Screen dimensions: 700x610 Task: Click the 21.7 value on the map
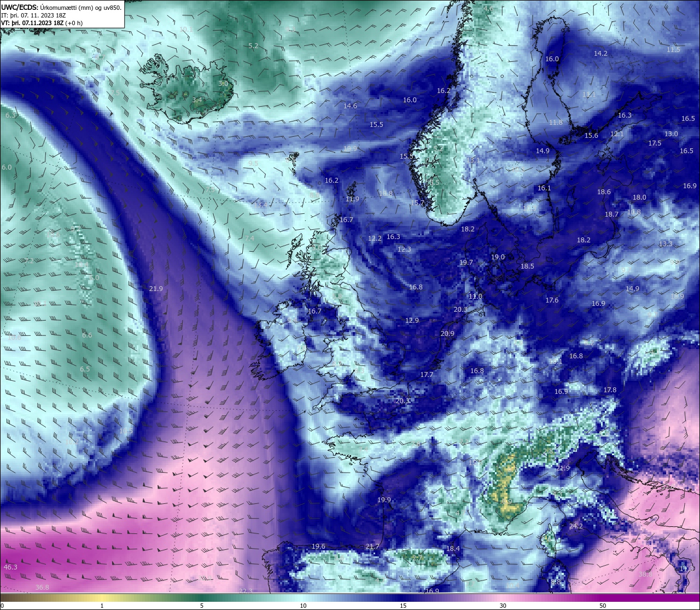coord(372,547)
